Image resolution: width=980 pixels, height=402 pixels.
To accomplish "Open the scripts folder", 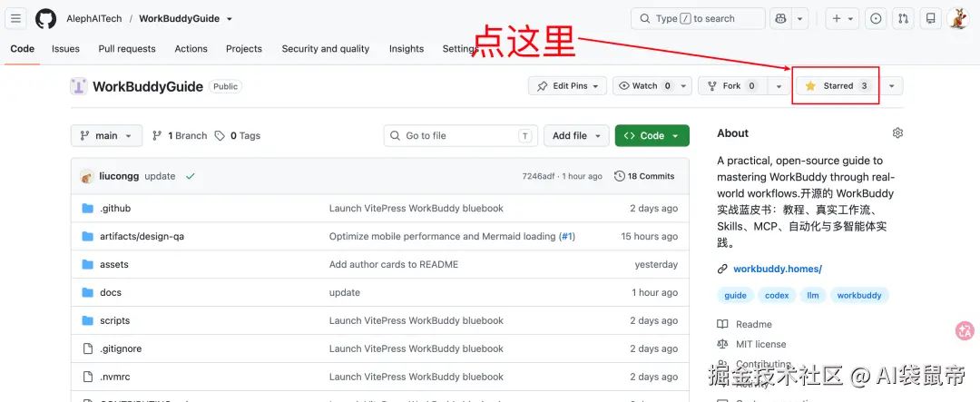I will coord(115,320).
